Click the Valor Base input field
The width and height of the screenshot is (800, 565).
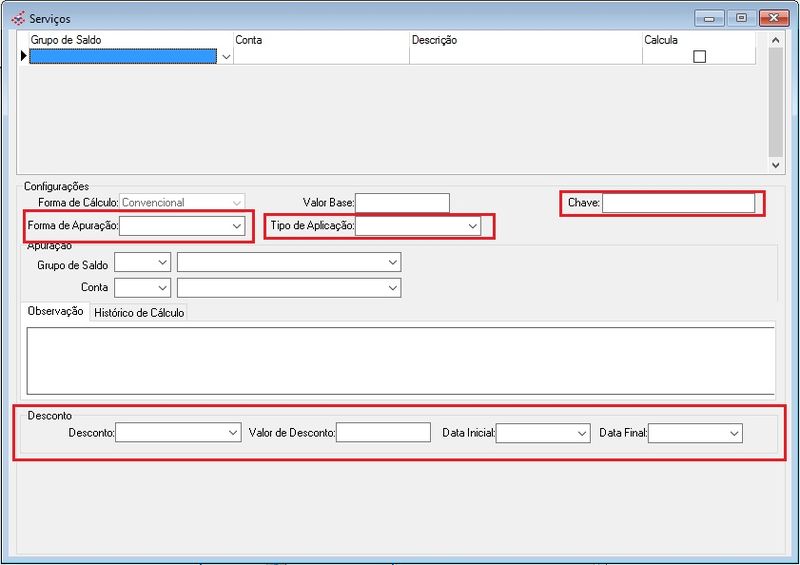pos(402,203)
